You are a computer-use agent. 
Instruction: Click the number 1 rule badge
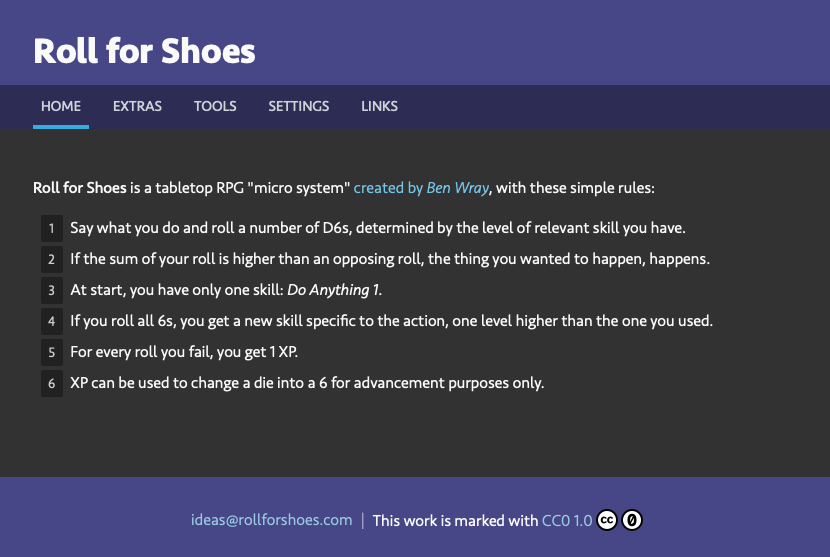tap(51, 228)
